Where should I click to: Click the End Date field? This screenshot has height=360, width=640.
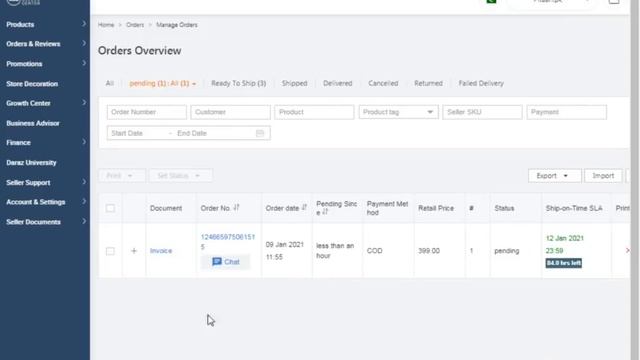tap(212, 133)
